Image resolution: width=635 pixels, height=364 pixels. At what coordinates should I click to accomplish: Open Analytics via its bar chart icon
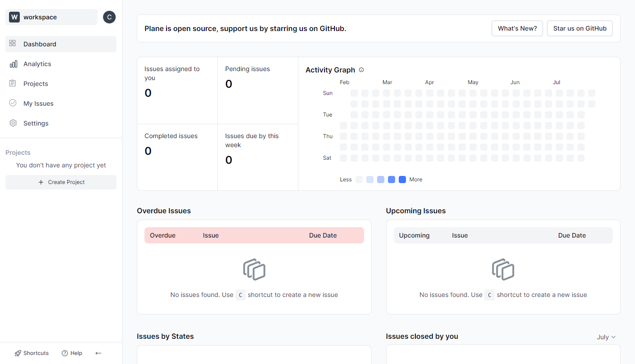13,64
